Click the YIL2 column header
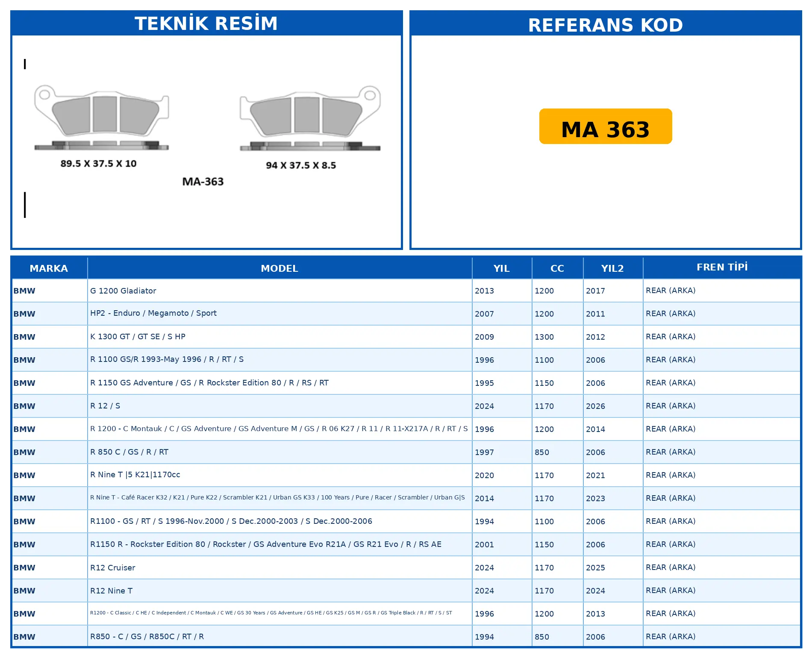The height and width of the screenshot is (658, 812). pos(612,268)
